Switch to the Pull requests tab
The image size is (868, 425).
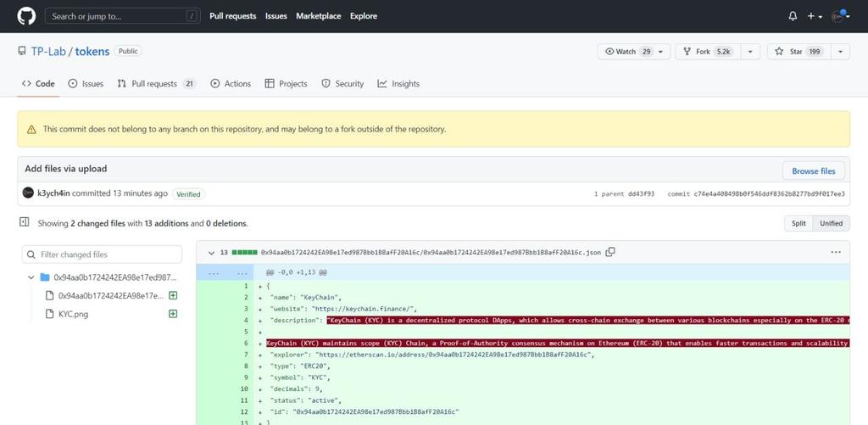157,84
